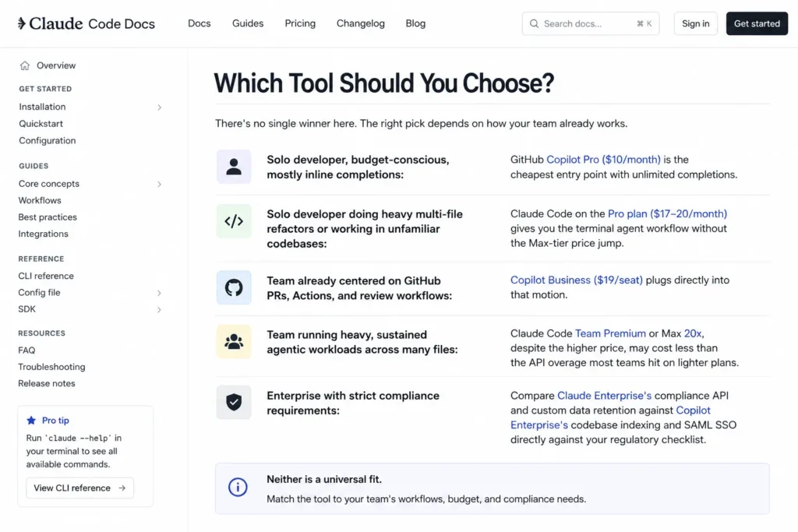The image size is (798, 532).
Task: Select FAQ in the sidebar
Action: 26,351
